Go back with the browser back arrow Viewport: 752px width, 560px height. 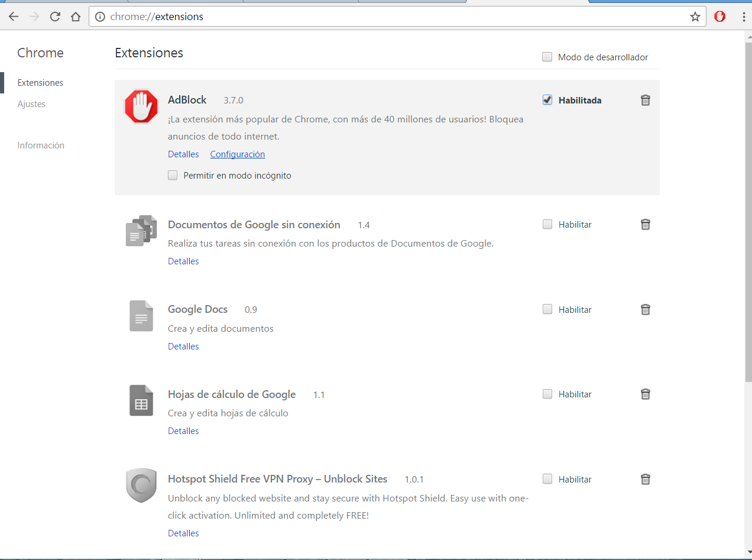[x=14, y=17]
